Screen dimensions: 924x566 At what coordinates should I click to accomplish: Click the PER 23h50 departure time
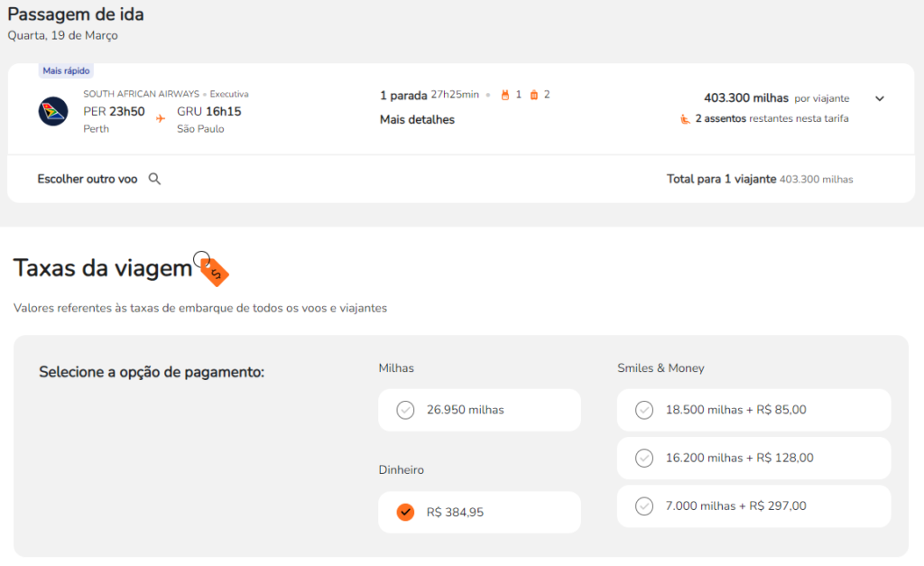pos(114,111)
